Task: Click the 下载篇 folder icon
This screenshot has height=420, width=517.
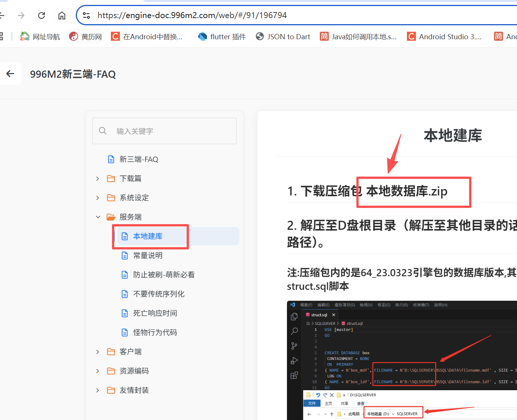Action: (x=111, y=178)
